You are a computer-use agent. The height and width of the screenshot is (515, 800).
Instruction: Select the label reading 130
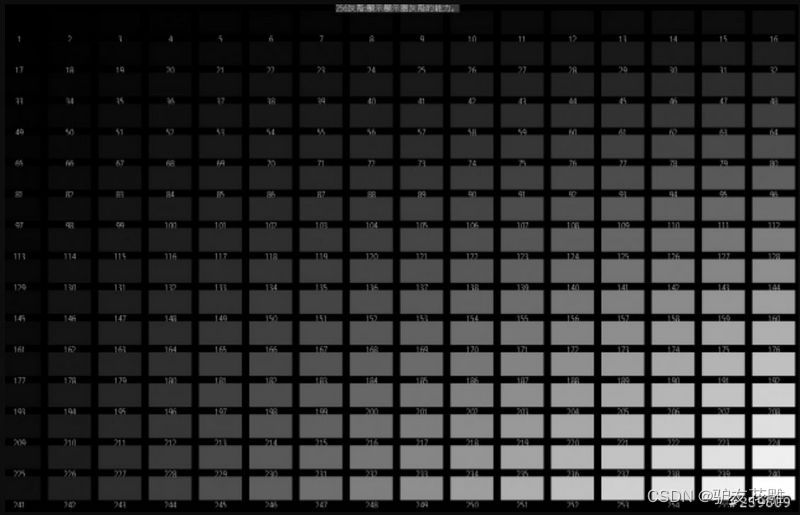pos(69,287)
